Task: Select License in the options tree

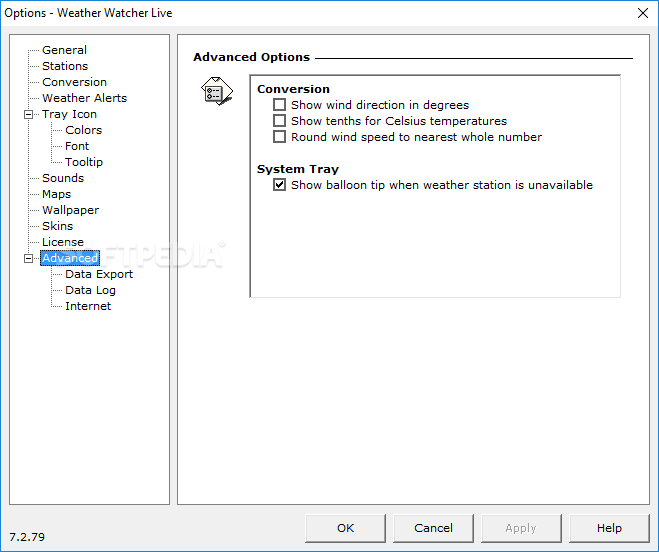Action: [63, 242]
